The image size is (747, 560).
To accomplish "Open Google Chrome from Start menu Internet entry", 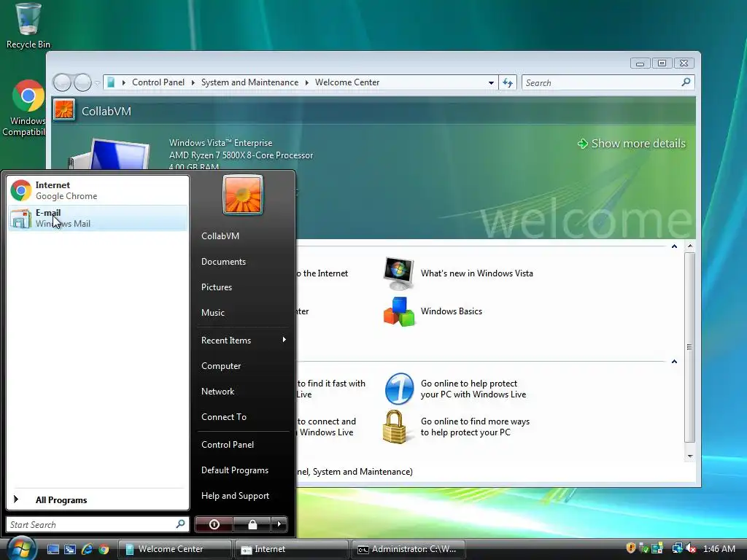I will 98,190.
